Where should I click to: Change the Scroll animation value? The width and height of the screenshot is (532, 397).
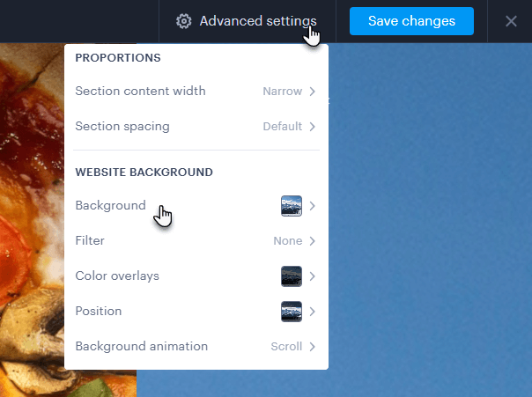coord(286,347)
